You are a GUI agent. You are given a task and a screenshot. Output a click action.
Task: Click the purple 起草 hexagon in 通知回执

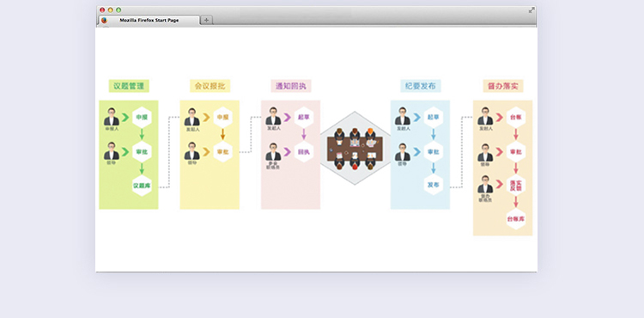[304, 117]
